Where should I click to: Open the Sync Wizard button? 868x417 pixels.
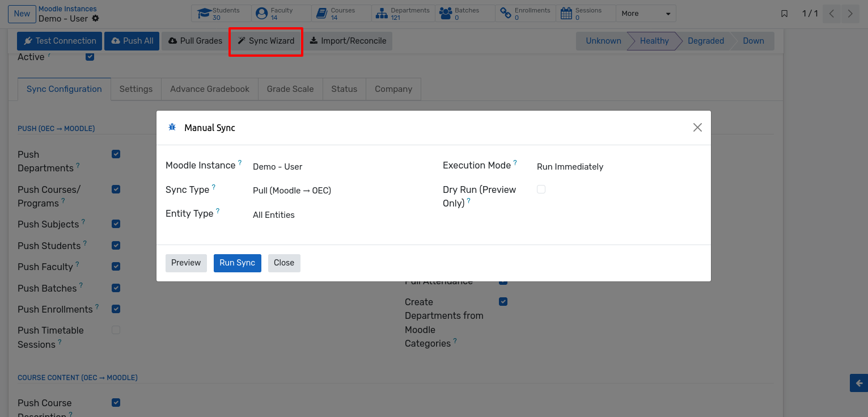tap(266, 41)
